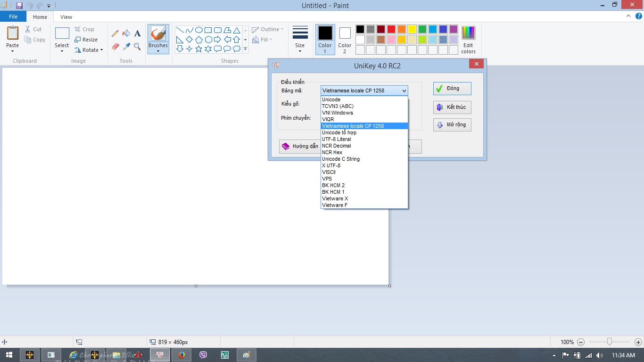
Task: Click the Đóng button
Action: point(452,89)
